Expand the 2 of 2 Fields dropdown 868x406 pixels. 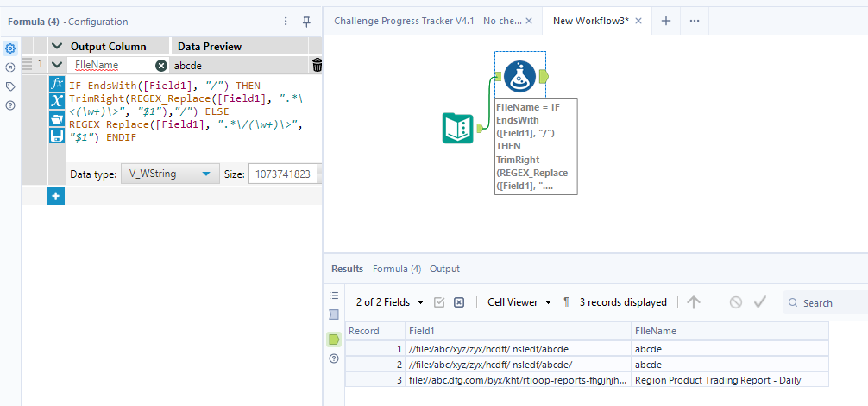tap(390, 302)
